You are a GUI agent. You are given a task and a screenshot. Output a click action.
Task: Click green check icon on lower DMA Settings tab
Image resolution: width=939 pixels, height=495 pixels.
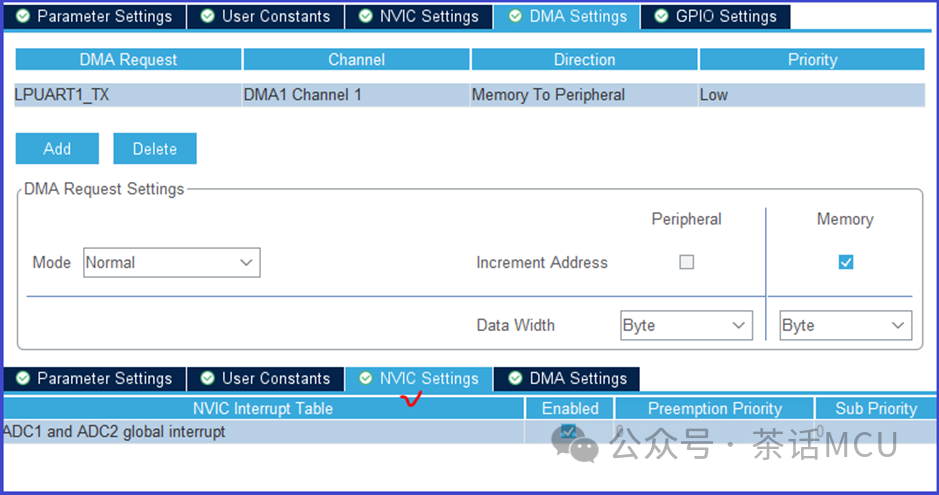coord(515,378)
